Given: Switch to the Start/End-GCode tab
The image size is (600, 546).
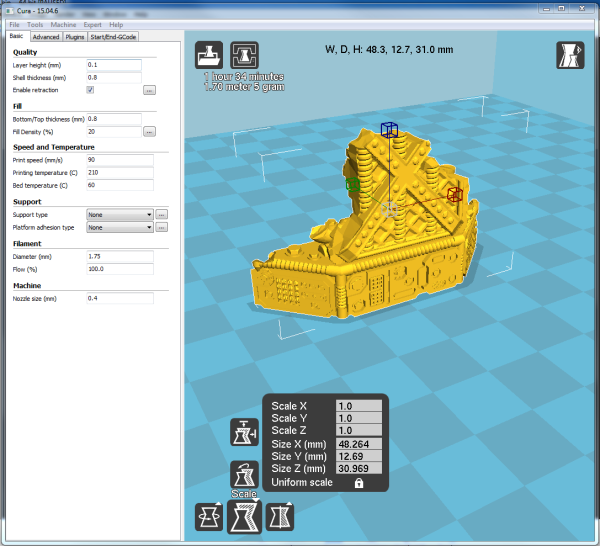Looking at the screenshot, I should [113, 37].
